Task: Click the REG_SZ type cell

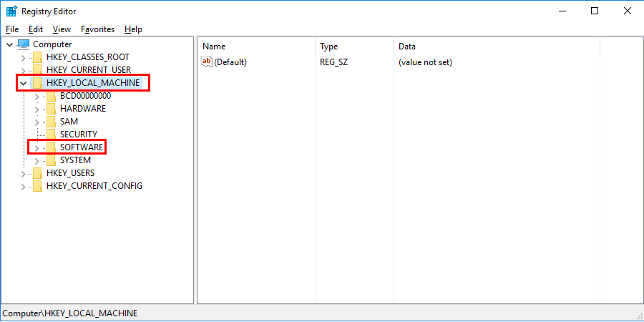Action: pos(334,62)
